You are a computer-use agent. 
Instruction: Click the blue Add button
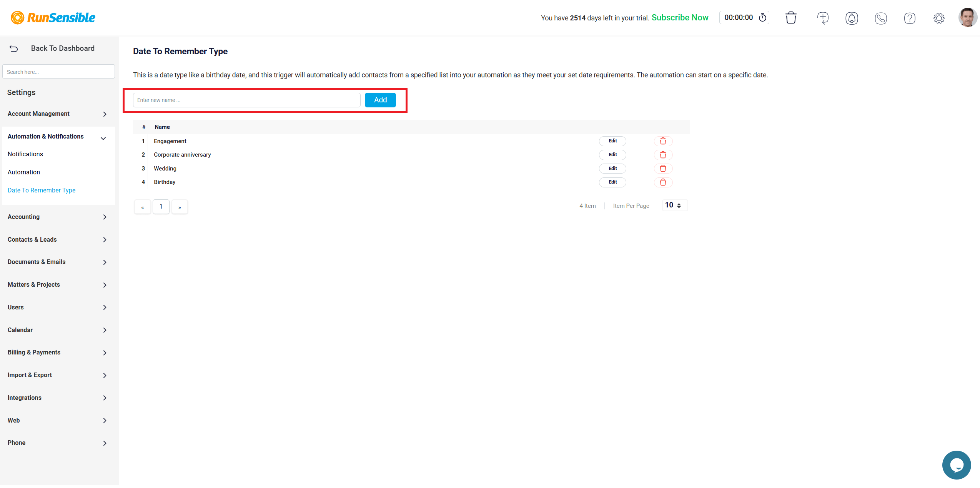pyautogui.click(x=380, y=100)
